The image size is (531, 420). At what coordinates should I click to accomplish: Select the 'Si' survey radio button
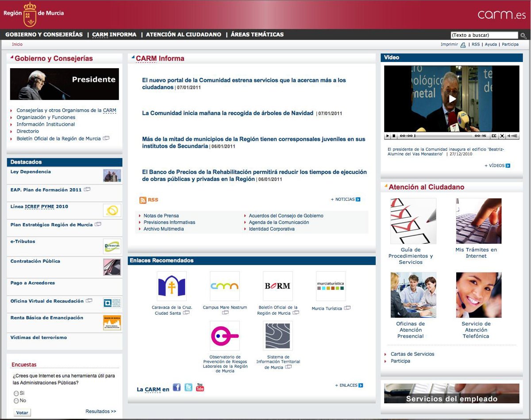point(16,393)
